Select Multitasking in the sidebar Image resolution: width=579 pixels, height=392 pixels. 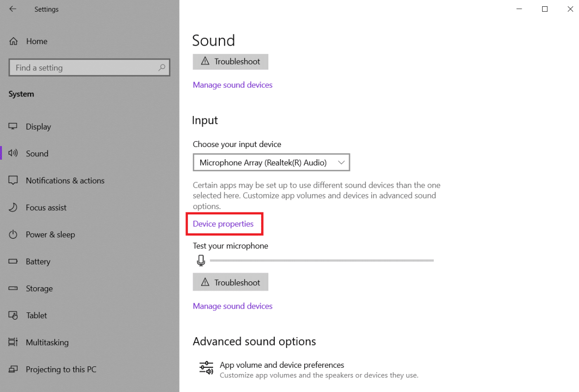pyautogui.click(x=47, y=343)
